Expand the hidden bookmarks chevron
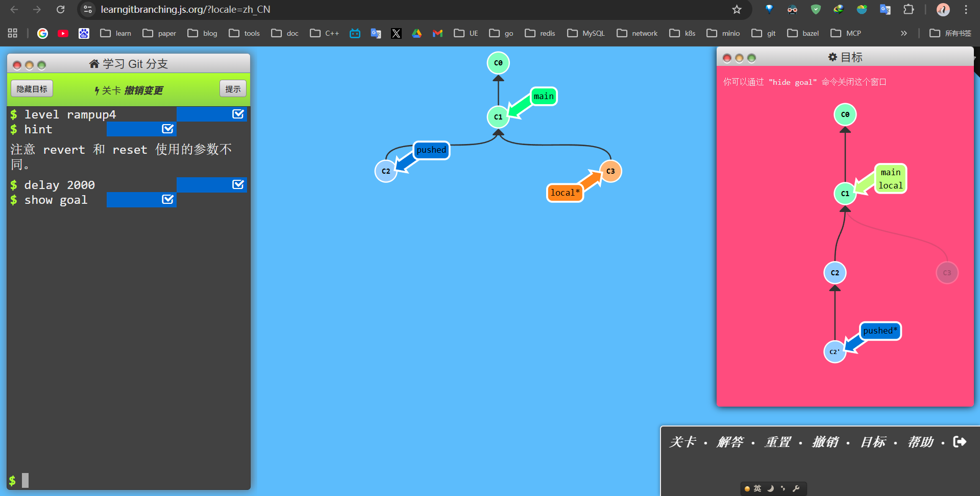Viewport: 980px width, 496px height. pyautogui.click(x=903, y=33)
